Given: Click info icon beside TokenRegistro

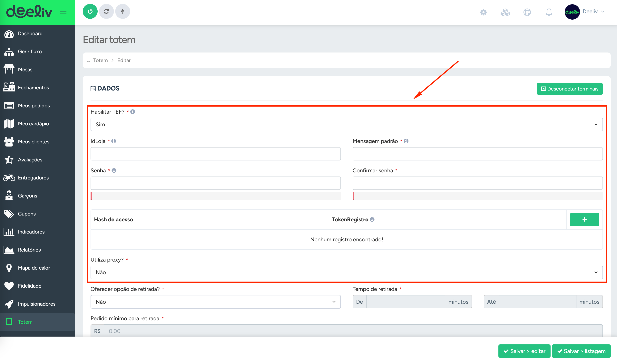Looking at the screenshot, I should click(x=372, y=219).
